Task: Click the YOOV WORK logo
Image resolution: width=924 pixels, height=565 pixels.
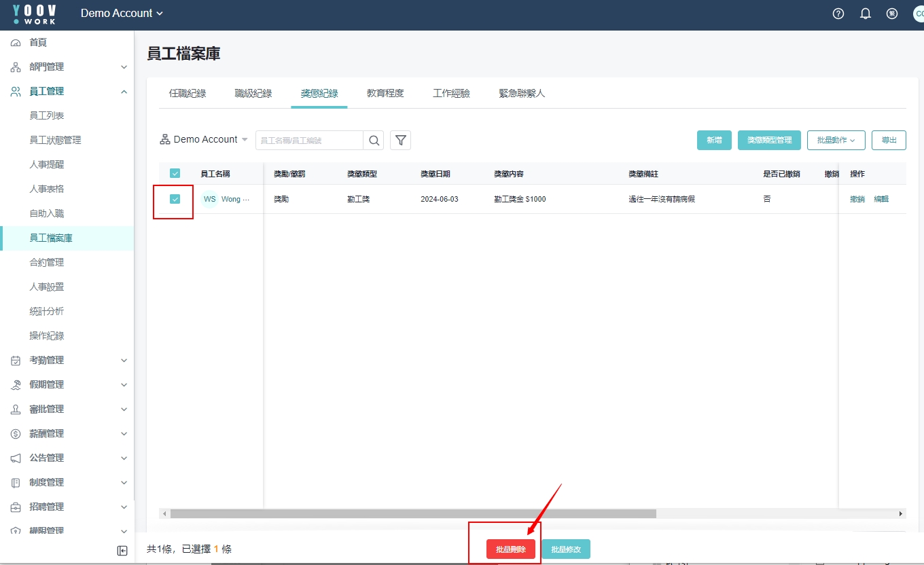Action: [35, 14]
